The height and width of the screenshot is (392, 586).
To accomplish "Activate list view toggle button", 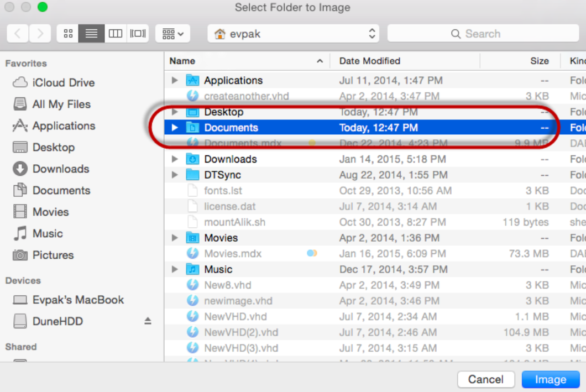I will [x=91, y=34].
